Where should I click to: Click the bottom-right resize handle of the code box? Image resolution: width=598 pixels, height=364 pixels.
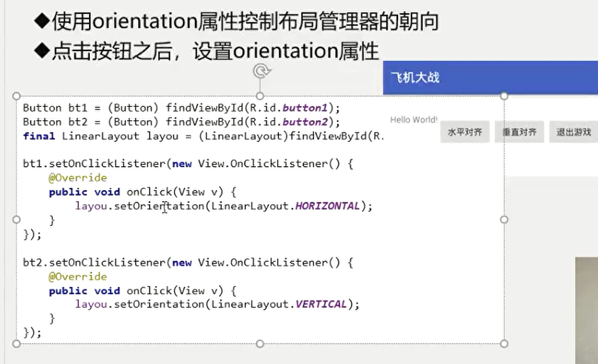coord(504,344)
